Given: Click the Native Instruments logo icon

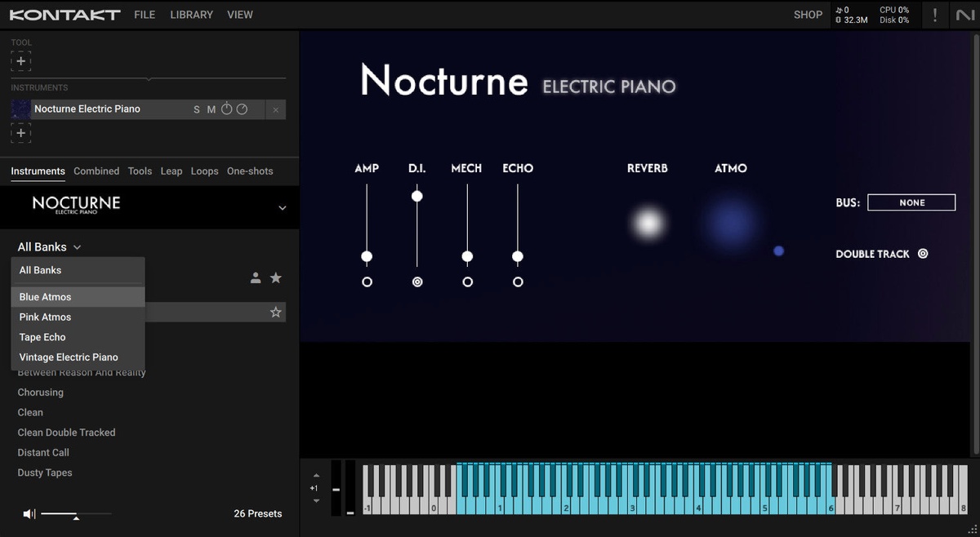Looking at the screenshot, I should pyautogui.click(x=964, y=15).
